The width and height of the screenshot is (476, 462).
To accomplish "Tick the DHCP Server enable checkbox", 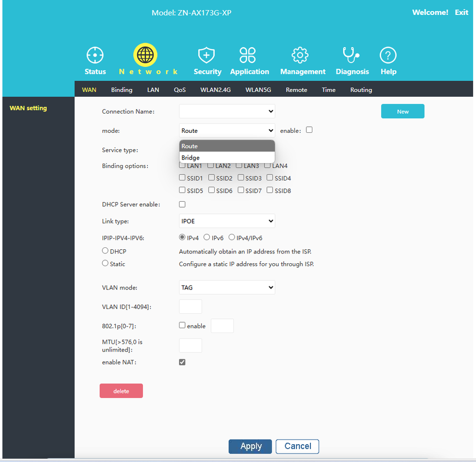I will coord(182,204).
